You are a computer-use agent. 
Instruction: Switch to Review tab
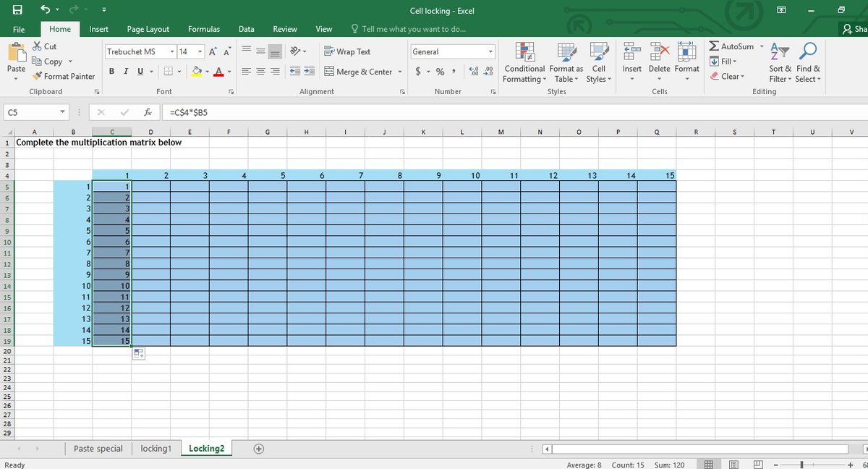tap(285, 29)
